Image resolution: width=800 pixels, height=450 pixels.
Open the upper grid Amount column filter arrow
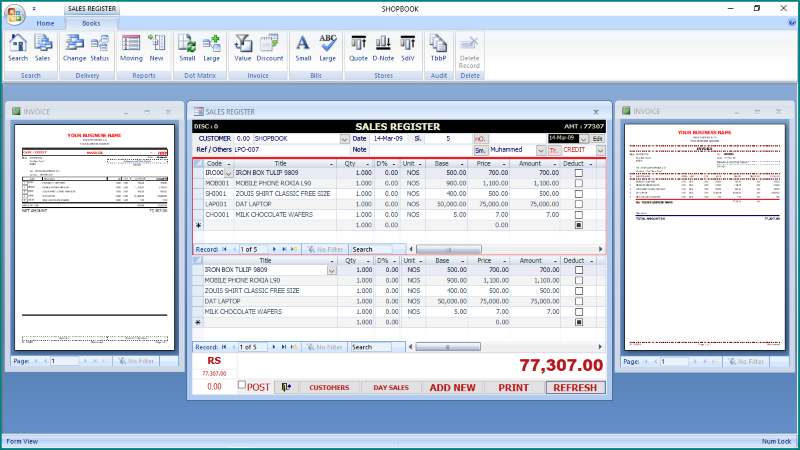pos(555,164)
